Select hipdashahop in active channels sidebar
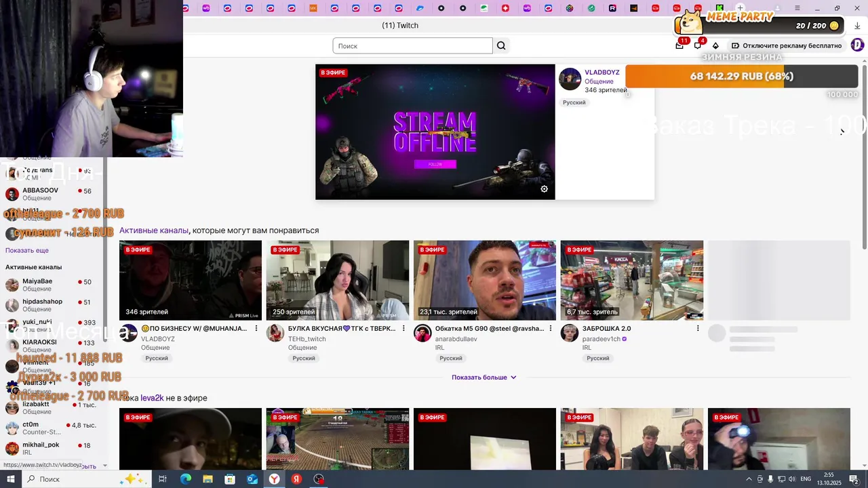868x488 pixels. point(53,305)
